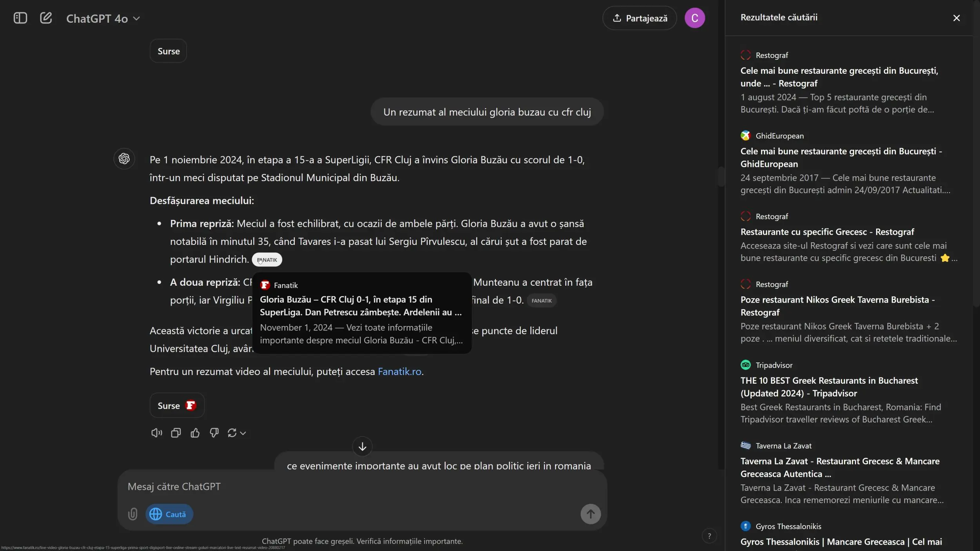This screenshot has width=980, height=551.
Task: Give the response a thumbs down
Action: click(214, 433)
